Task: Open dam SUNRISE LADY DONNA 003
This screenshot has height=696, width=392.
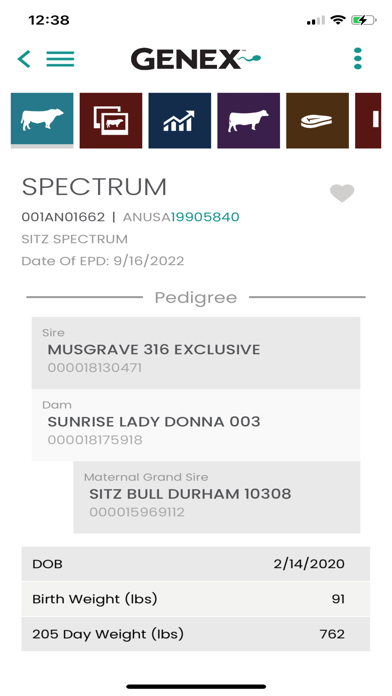Action: point(196,425)
